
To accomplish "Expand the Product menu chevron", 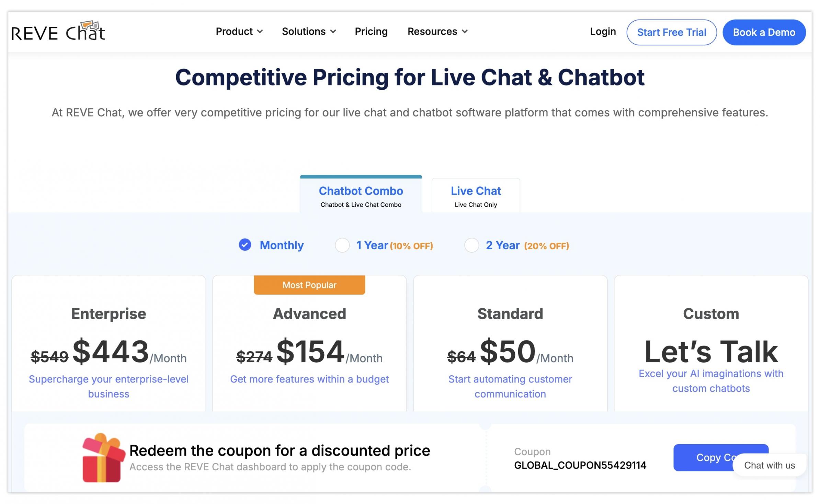I will click(260, 32).
